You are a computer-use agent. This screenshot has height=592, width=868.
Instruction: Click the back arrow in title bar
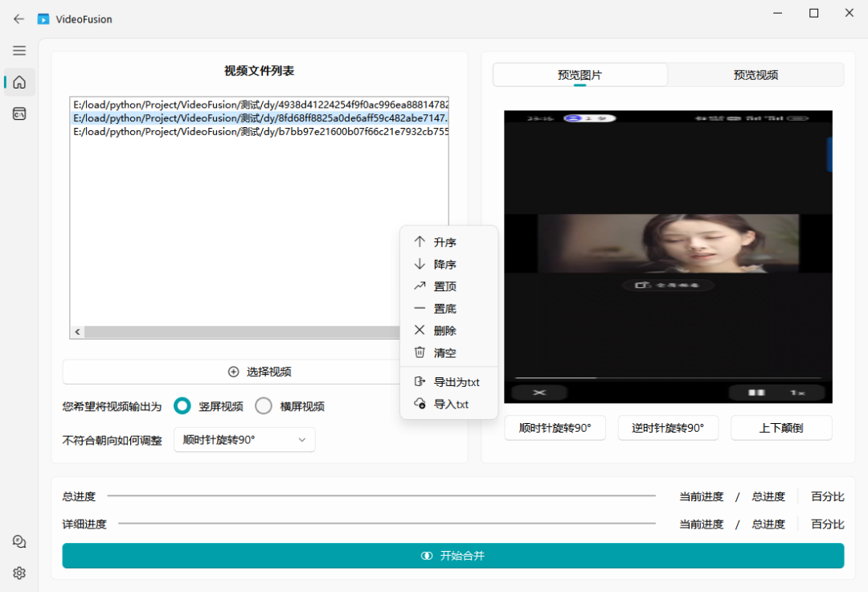click(x=19, y=18)
